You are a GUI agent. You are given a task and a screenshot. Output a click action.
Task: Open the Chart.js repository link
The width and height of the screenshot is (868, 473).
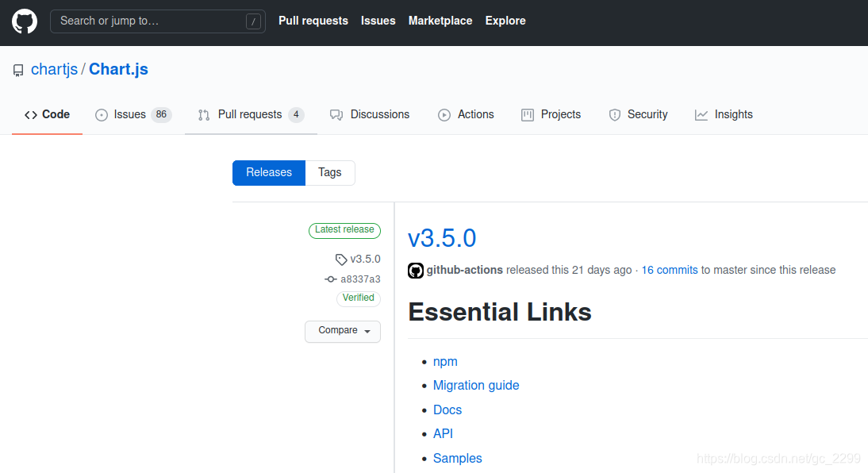click(118, 69)
